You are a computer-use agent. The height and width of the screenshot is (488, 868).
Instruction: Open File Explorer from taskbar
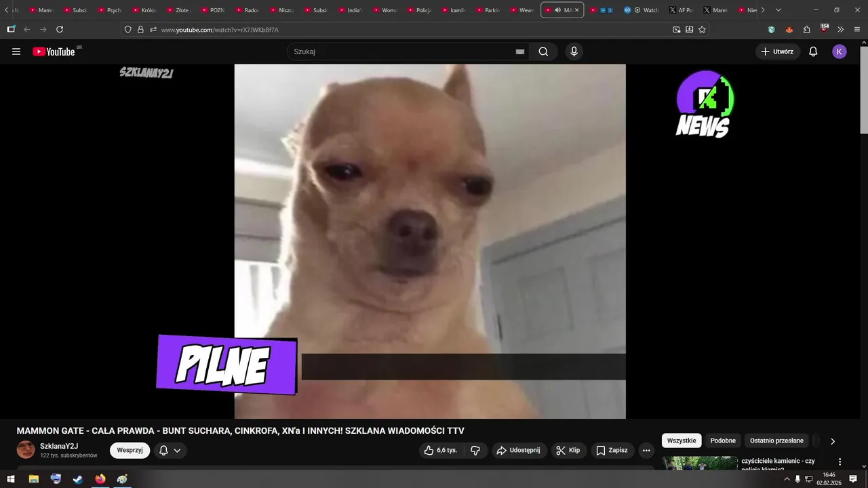(x=33, y=479)
